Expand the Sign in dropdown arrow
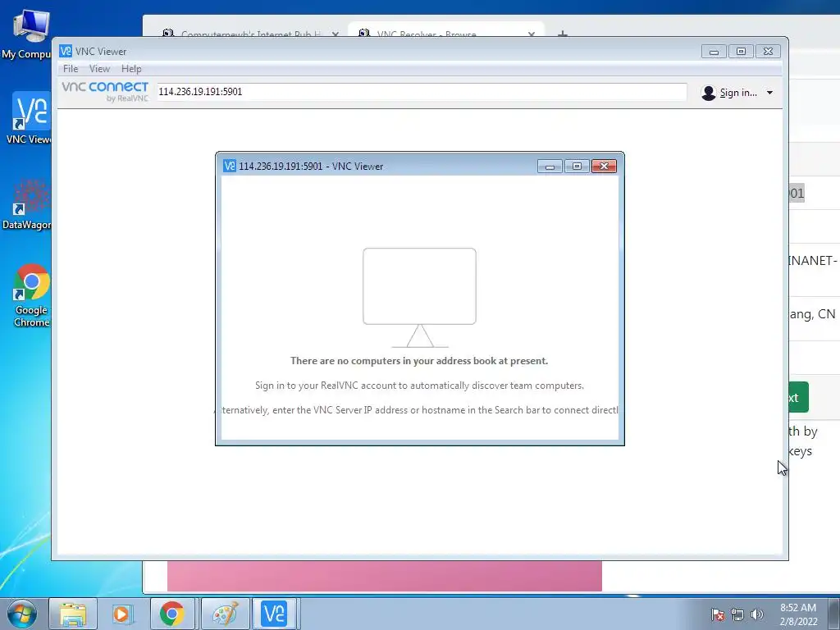 [x=769, y=93]
